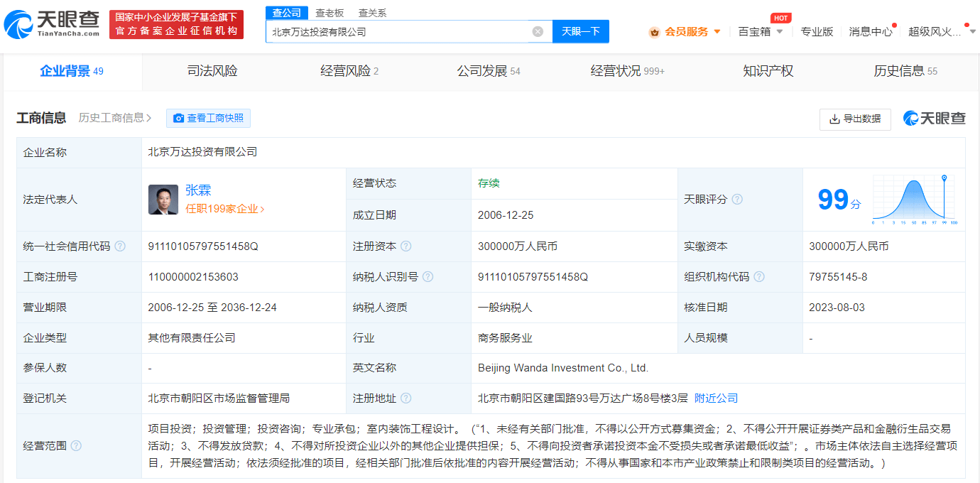Open 消息中心 messages
980x483 pixels.
(x=871, y=32)
